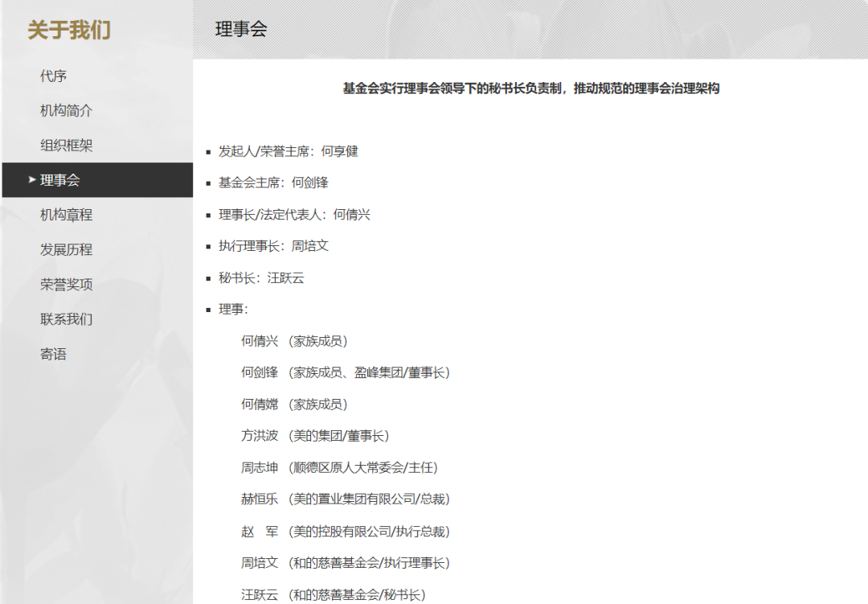Click the line 理事长/法定代表人：何倩兴
The height and width of the screenshot is (604, 868).
[x=294, y=215]
